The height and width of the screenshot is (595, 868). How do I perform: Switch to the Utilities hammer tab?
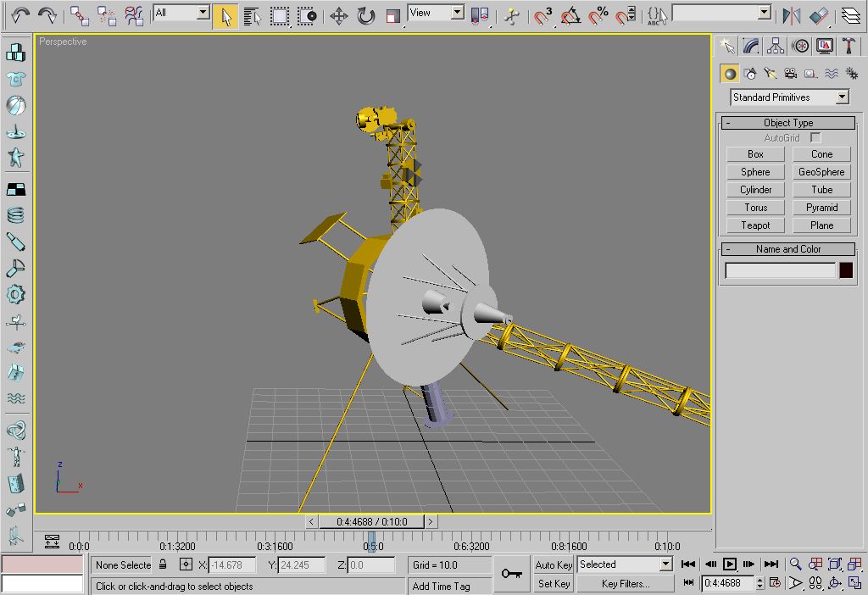click(x=848, y=46)
